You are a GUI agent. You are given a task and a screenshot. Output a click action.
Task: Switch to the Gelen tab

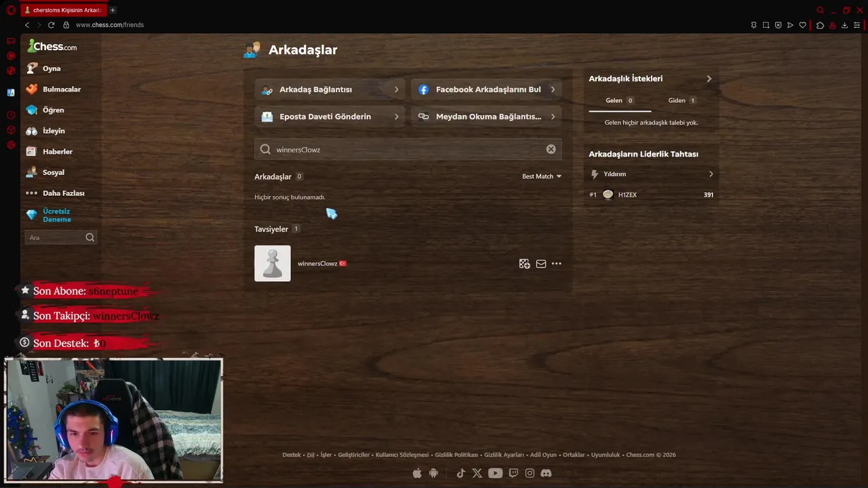click(620, 100)
